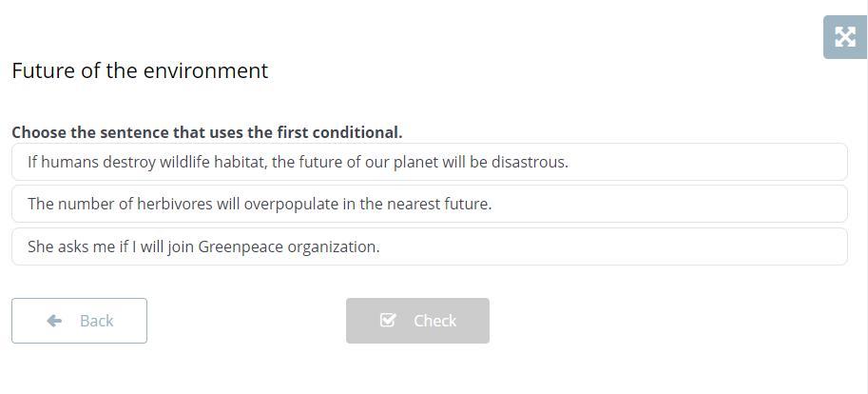Click the 'Future of the environment' heading
The image size is (868, 394).
pos(140,70)
